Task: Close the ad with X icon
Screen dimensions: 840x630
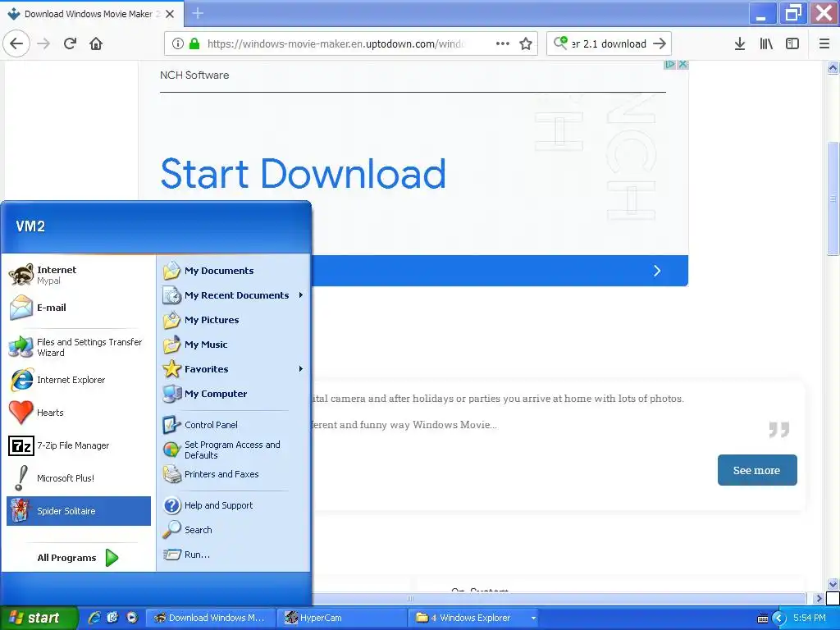Action: [682, 64]
